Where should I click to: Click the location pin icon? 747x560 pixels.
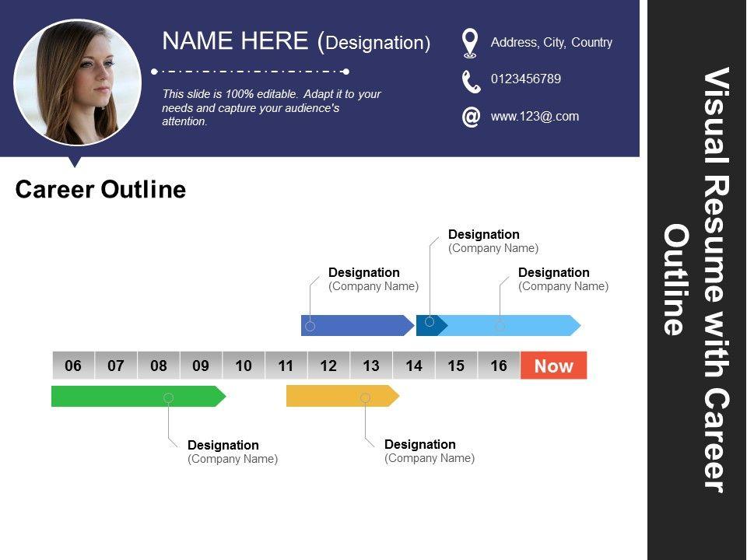pyautogui.click(x=470, y=44)
